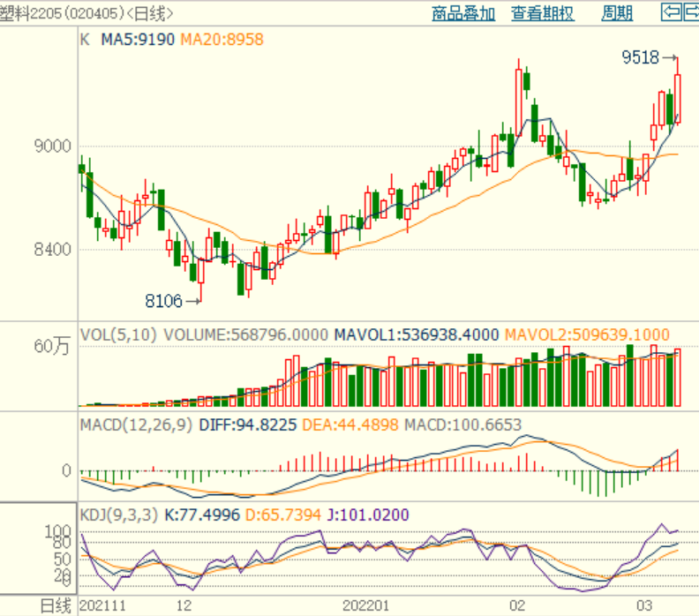Screen dimensions: 699x616
Task: Open the 商品叠加 overlay link
Action: [x=463, y=13]
